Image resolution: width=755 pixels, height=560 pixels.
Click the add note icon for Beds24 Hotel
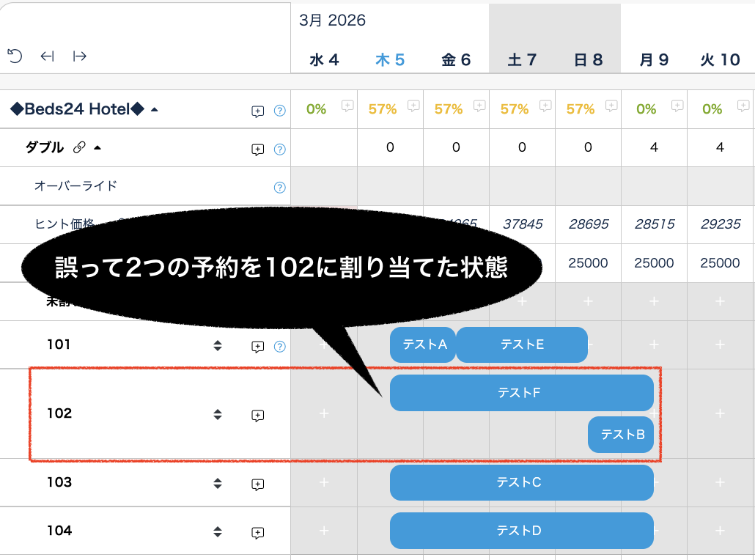[x=257, y=111]
